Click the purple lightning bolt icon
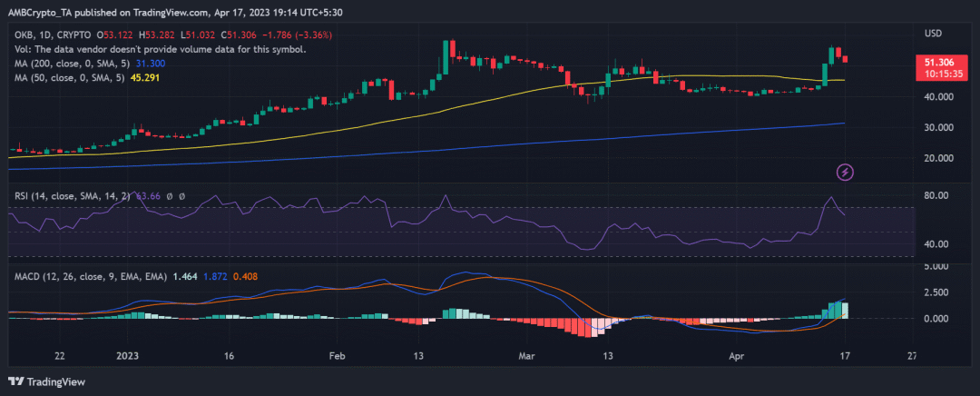 pos(845,172)
